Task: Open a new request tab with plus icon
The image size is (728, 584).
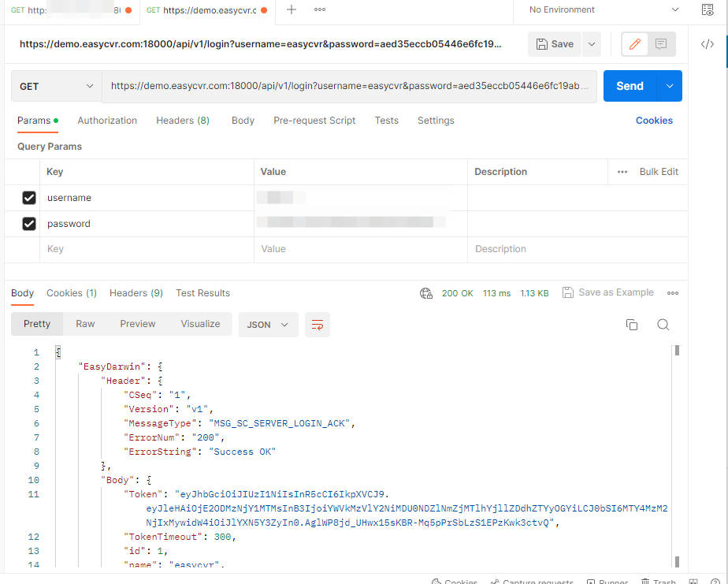Action: [x=291, y=9]
